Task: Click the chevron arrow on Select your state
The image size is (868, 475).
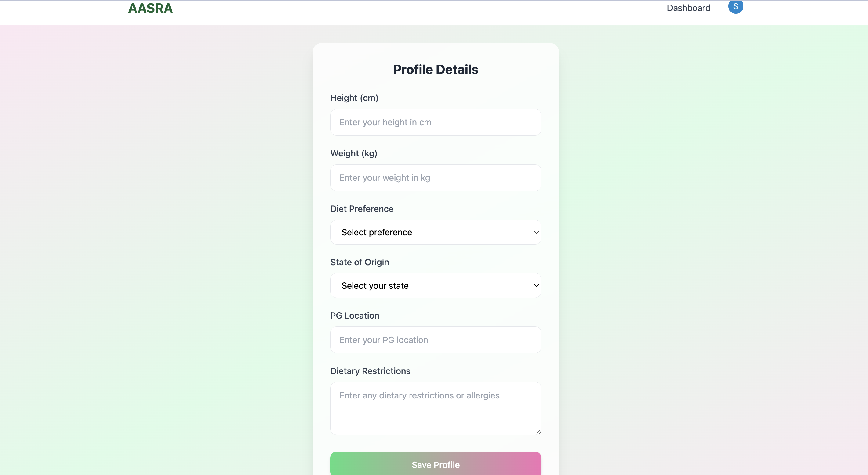Action: click(x=536, y=285)
